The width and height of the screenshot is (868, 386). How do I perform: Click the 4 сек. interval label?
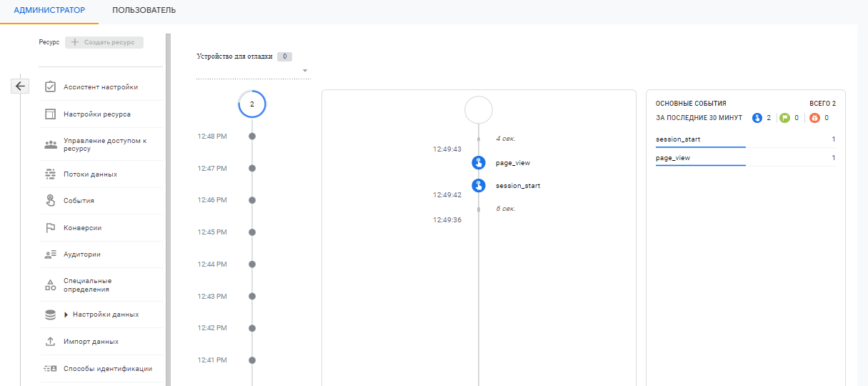pyautogui.click(x=506, y=139)
